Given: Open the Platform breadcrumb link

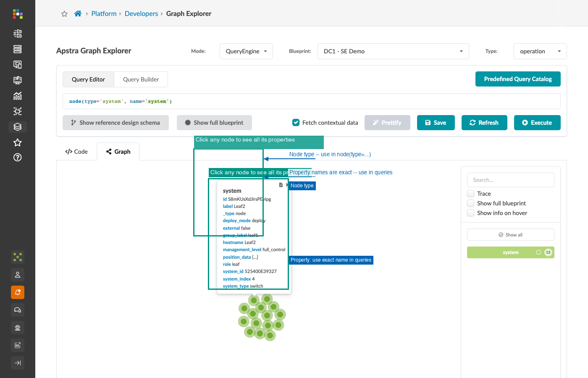Looking at the screenshot, I should click(x=104, y=13).
